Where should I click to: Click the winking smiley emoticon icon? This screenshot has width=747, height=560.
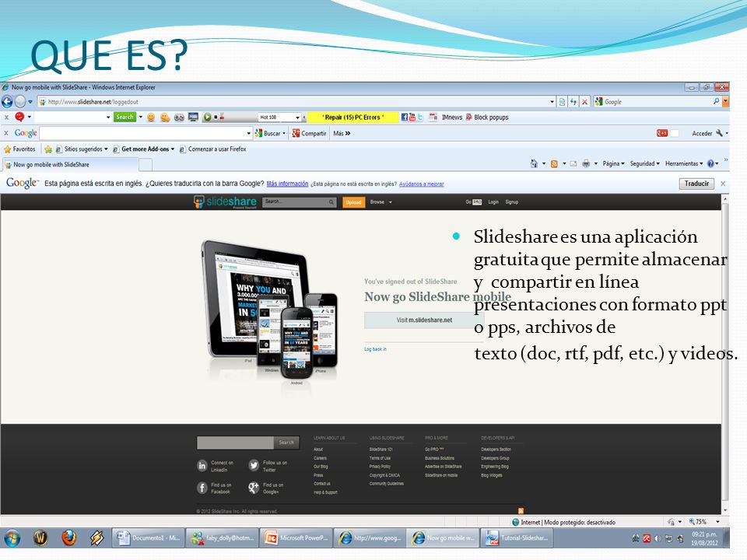pos(165,117)
